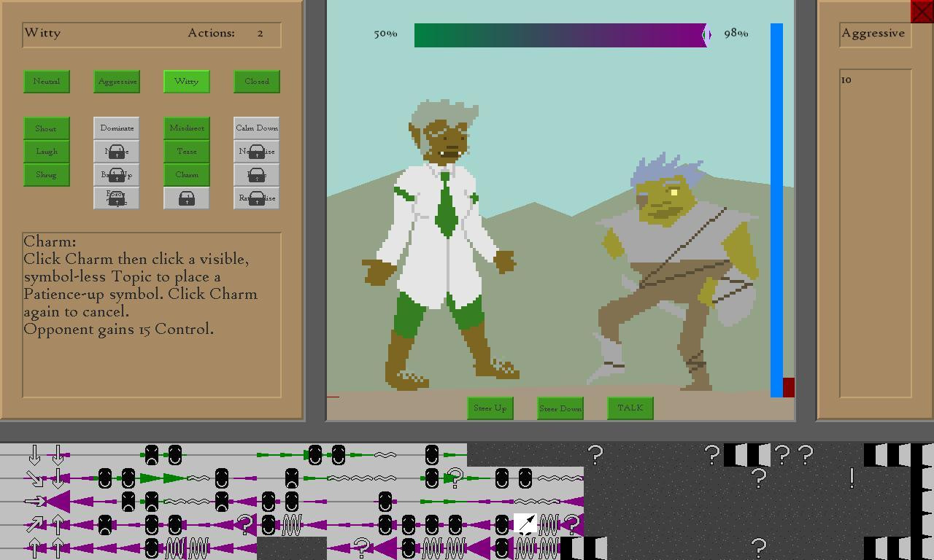Click the right-pointing arrow at row start
This screenshot has height=560, width=934.
pyautogui.click(x=34, y=502)
